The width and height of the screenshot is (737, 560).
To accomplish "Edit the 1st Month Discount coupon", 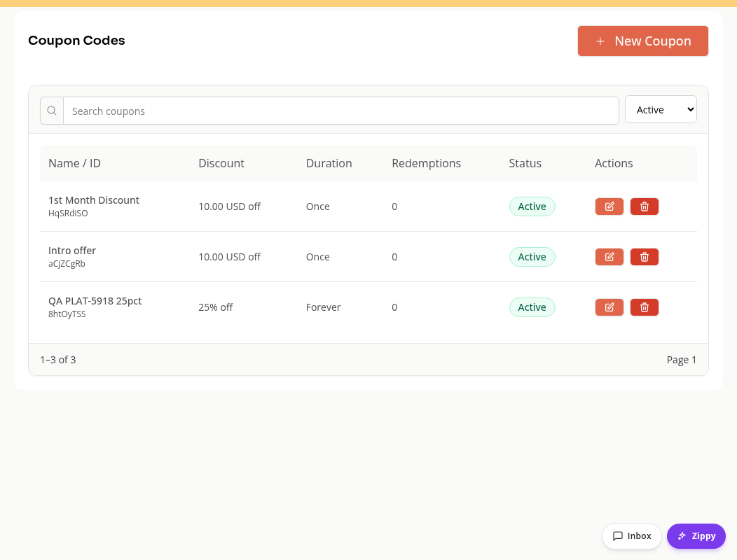I will 609,206.
